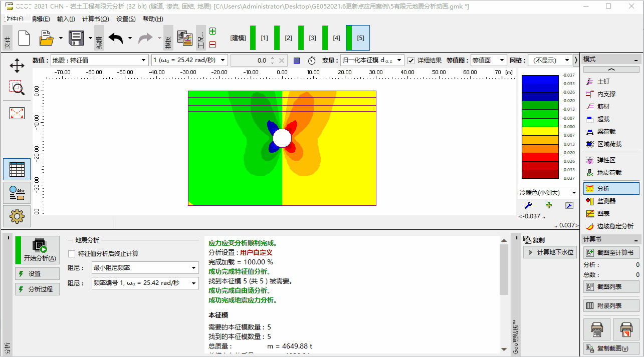Screen dimensions: 644x357
Task: Select the pan (move) tool
Action: pos(17,66)
